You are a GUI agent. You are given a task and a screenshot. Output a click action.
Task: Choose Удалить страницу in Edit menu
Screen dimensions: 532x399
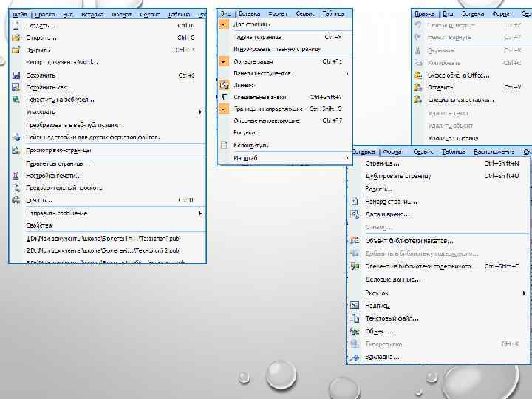pyautogui.click(x=453, y=138)
